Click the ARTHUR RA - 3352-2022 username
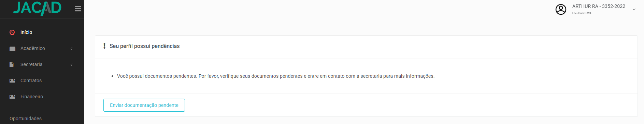This screenshot has height=124, width=644. pyautogui.click(x=599, y=6)
